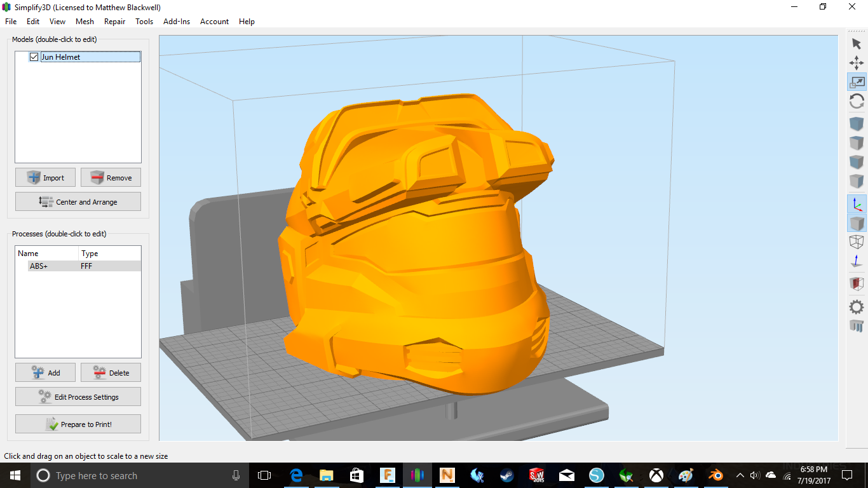Viewport: 868px width, 488px height.
Task: Open process settings gear in the side toolbar
Action: click(857, 307)
